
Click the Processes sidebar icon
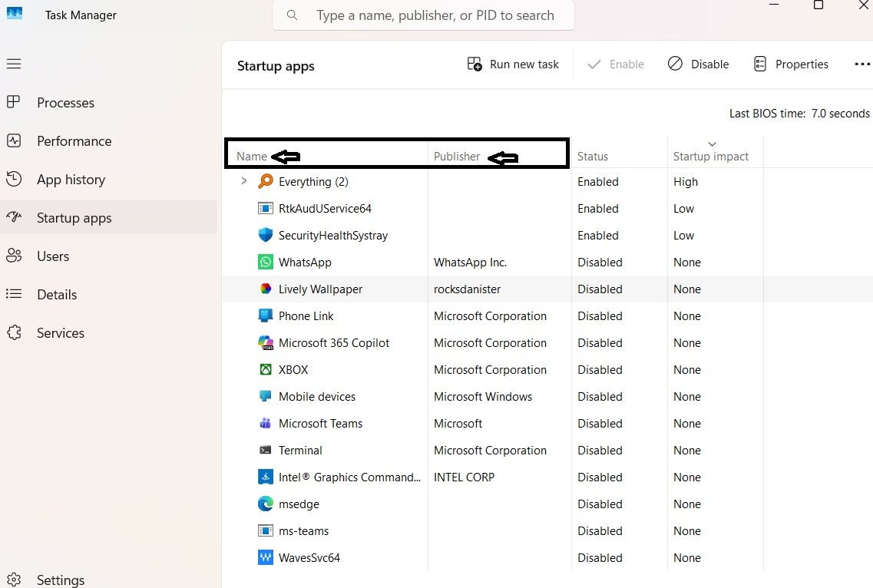[13, 102]
